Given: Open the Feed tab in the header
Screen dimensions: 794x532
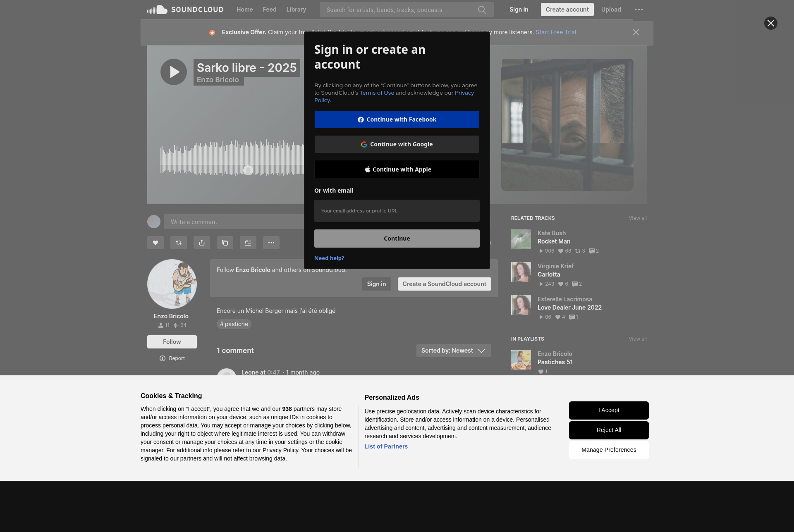Looking at the screenshot, I should pos(270,10).
